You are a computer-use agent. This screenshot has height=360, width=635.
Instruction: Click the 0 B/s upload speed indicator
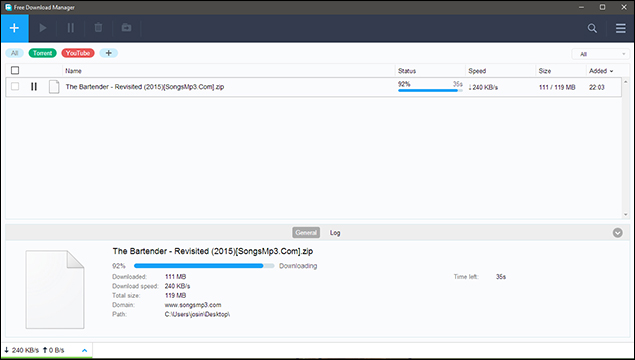tap(53, 350)
